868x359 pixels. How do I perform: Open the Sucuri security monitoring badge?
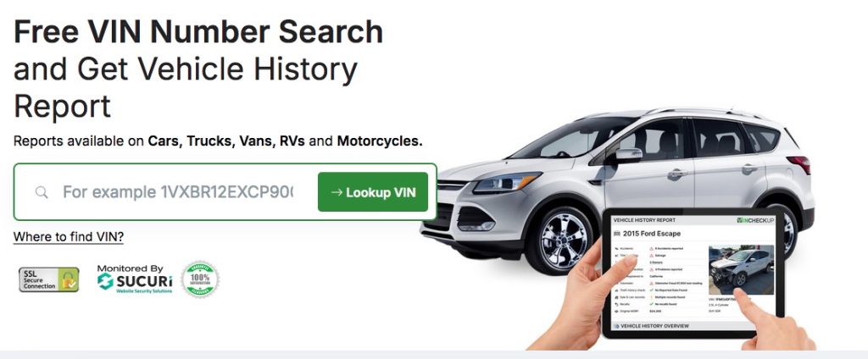[135, 279]
